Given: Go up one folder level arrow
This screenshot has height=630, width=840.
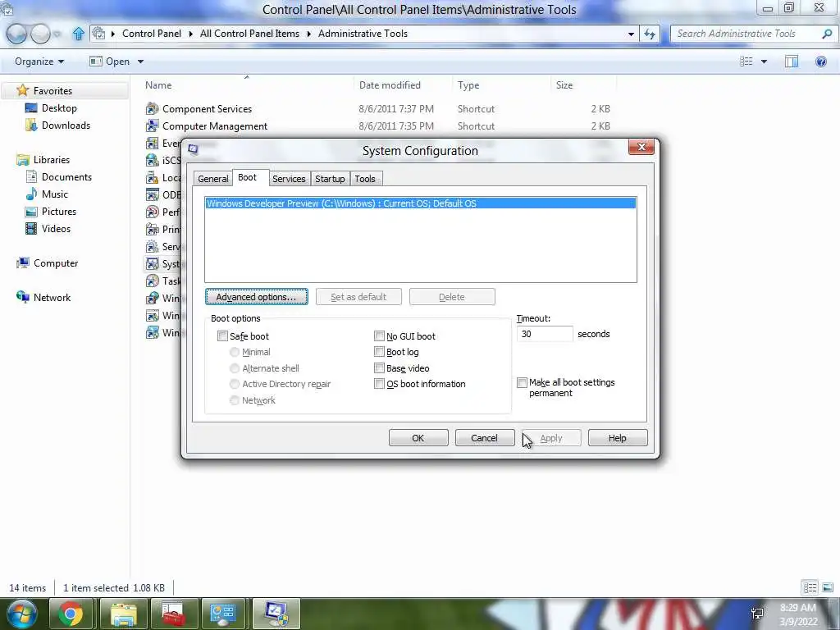Looking at the screenshot, I should (x=79, y=34).
